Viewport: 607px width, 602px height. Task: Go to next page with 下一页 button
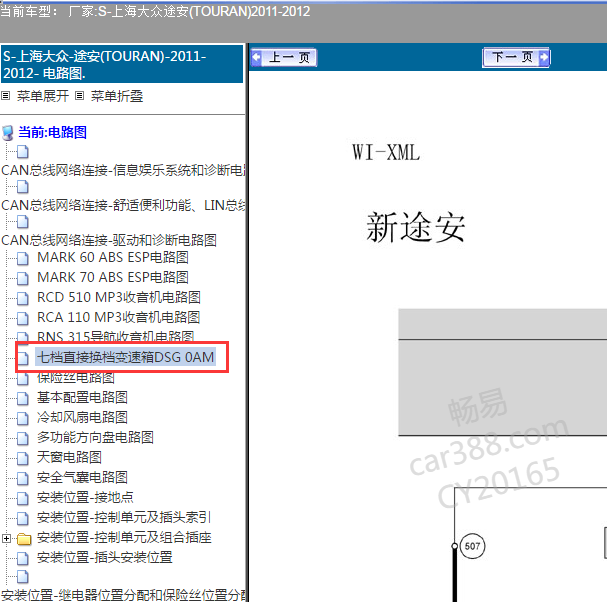pos(516,58)
